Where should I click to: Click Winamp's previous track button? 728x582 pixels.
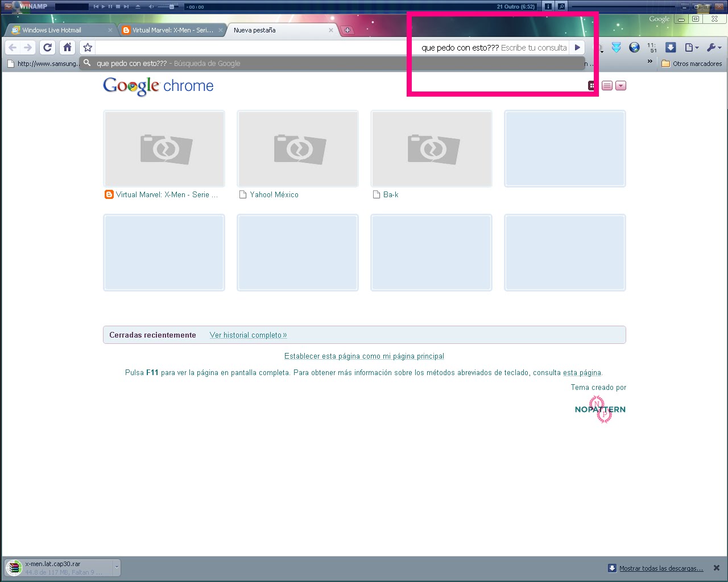point(96,7)
